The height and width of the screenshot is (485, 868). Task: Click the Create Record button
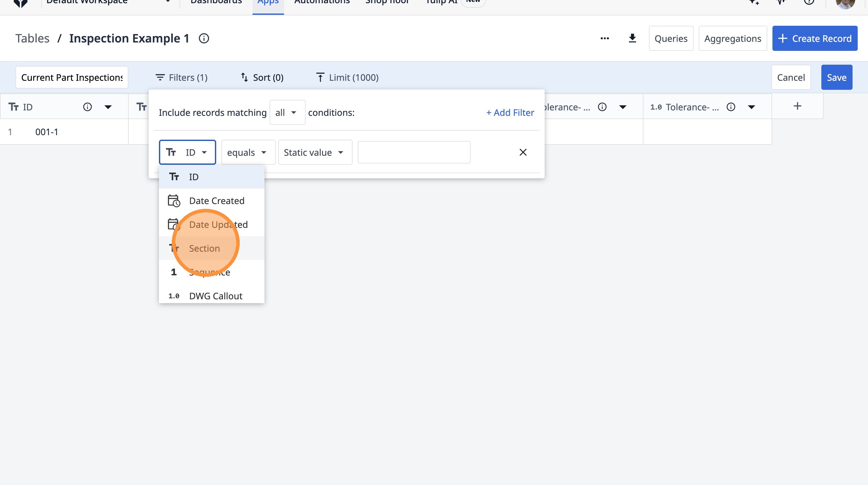pyautogui.click(x=814, y=38)
